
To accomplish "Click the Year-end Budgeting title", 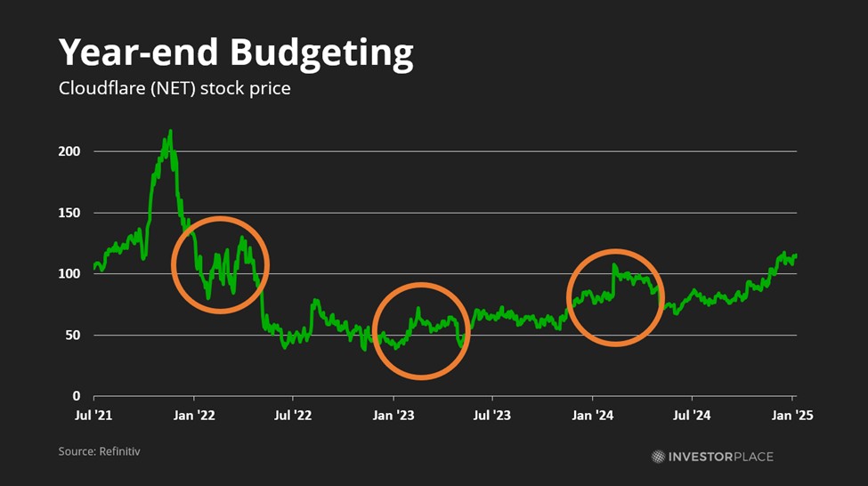I will point(236,53).
